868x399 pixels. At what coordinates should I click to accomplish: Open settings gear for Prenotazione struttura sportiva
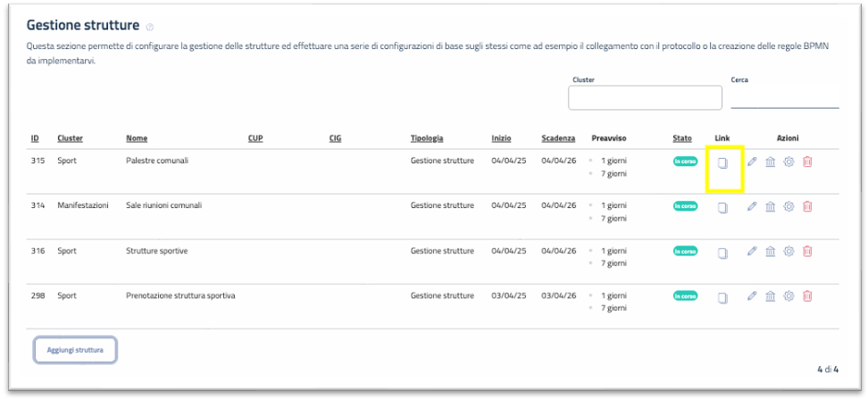pyautogui.click(x=789, y=296)
